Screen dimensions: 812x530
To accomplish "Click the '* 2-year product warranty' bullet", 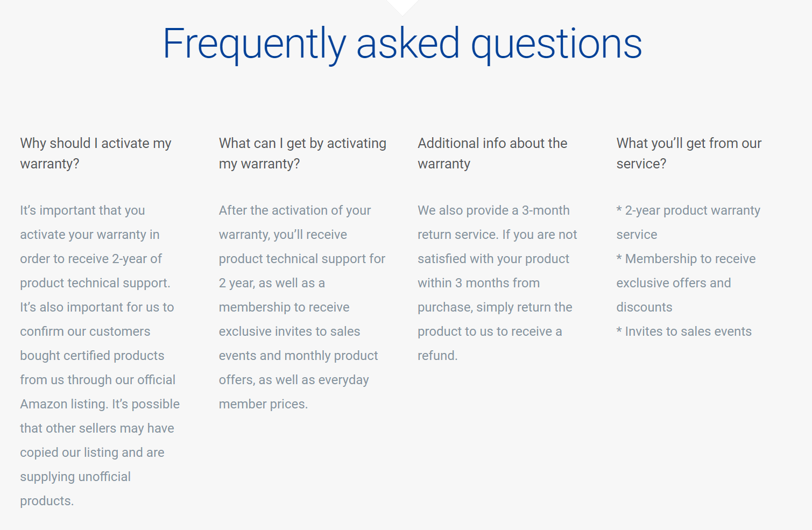I will click(688, 210).
